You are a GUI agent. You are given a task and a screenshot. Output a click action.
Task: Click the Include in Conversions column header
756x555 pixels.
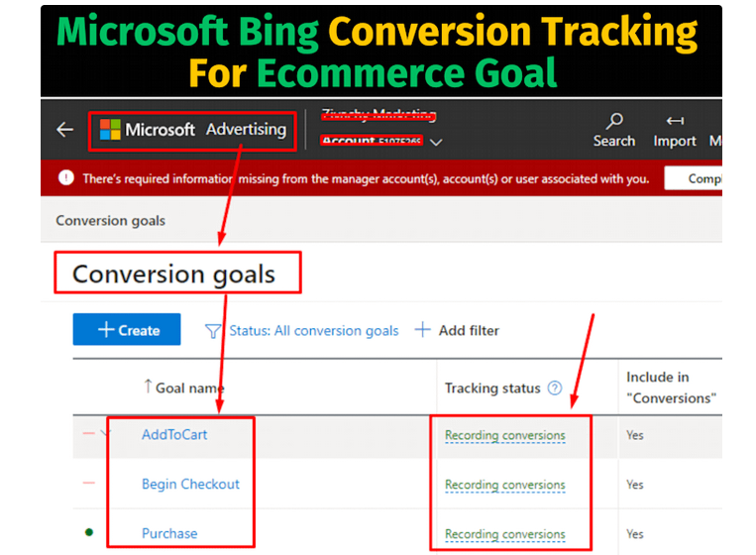click(x=671, y=388)
